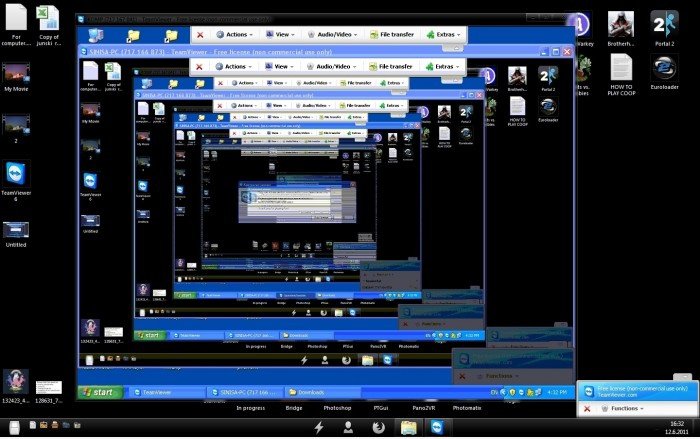Click the largest Bridge label below the remote window
This screenshot has height=439, width=700.
tap(294, 408)
